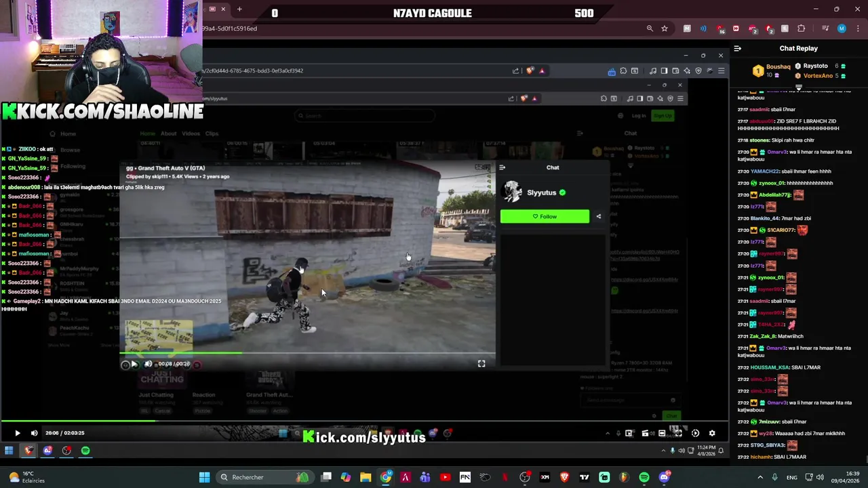This screenshot has height=488, width=868.
Task: Fullscreen the GTA clip popup player
Action: (x=481, y=364)
